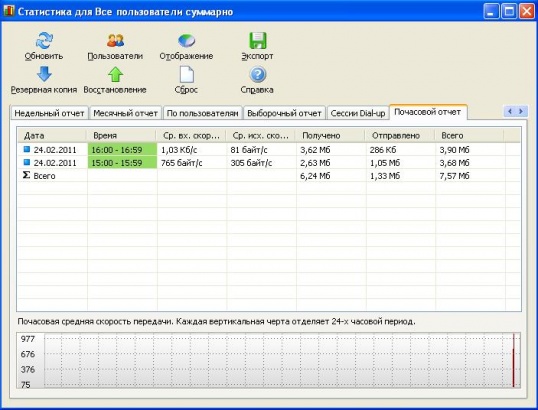Click the red marker in the speed graph

coord(513,360)
